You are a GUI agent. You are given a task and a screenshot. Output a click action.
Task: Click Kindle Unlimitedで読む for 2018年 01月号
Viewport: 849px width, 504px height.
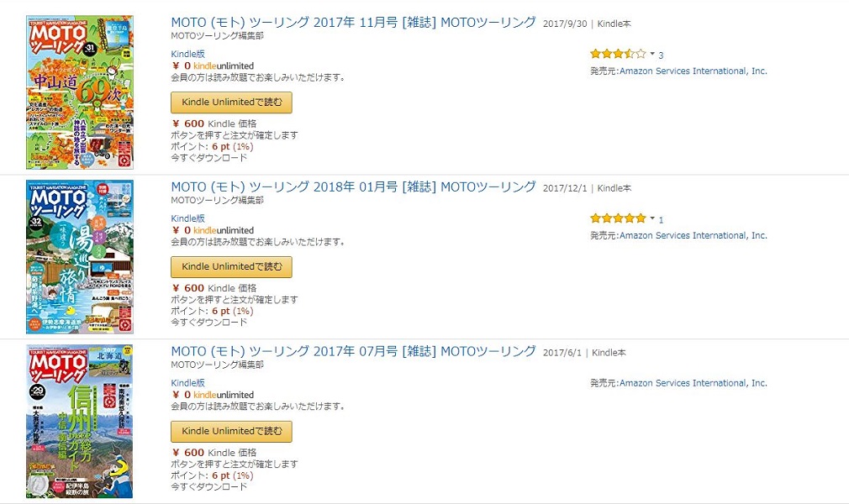(232, 267)
